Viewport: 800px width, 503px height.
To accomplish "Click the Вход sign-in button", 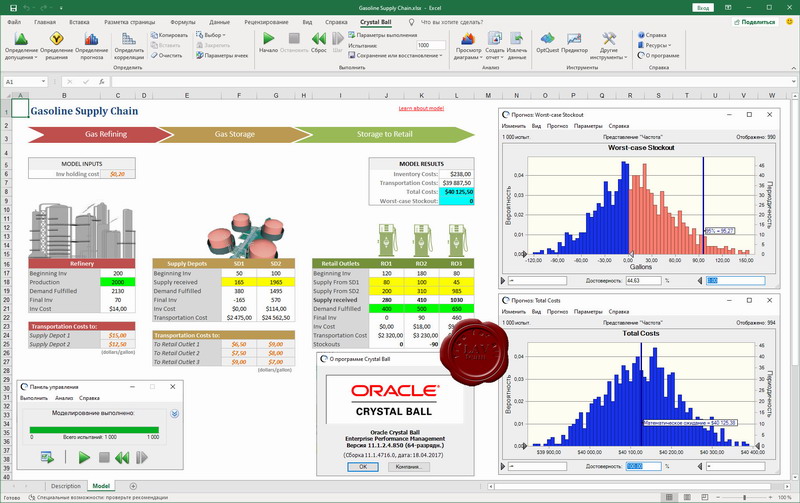I will tap(703, 8).
